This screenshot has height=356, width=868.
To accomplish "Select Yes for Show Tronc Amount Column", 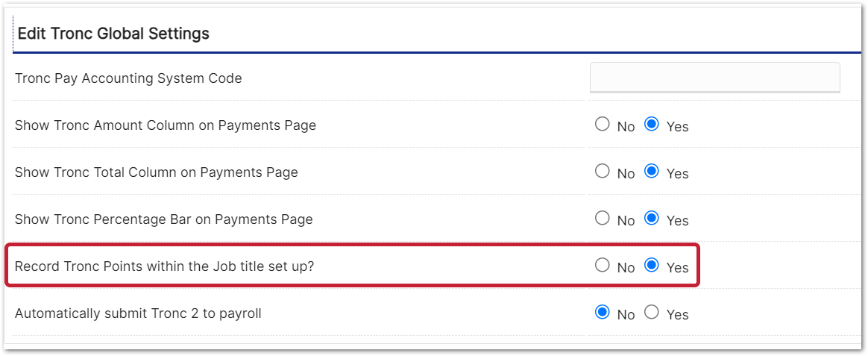I will pos(652,125).
